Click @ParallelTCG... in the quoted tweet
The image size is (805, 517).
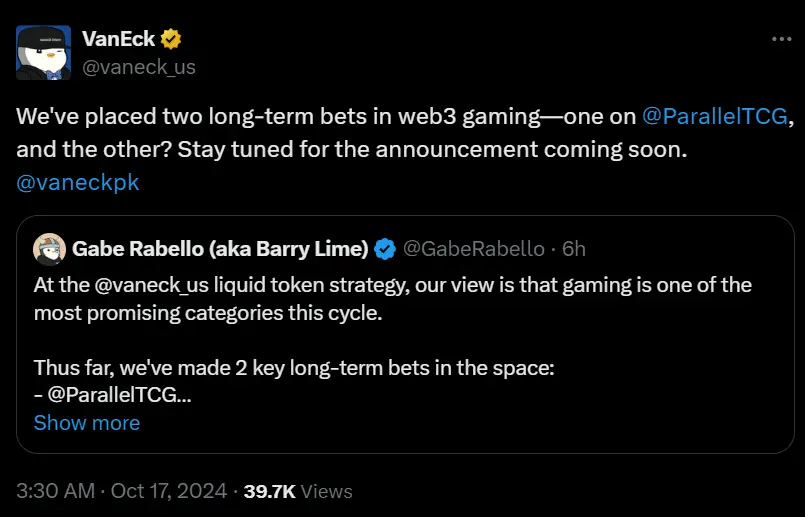point(117,395)
